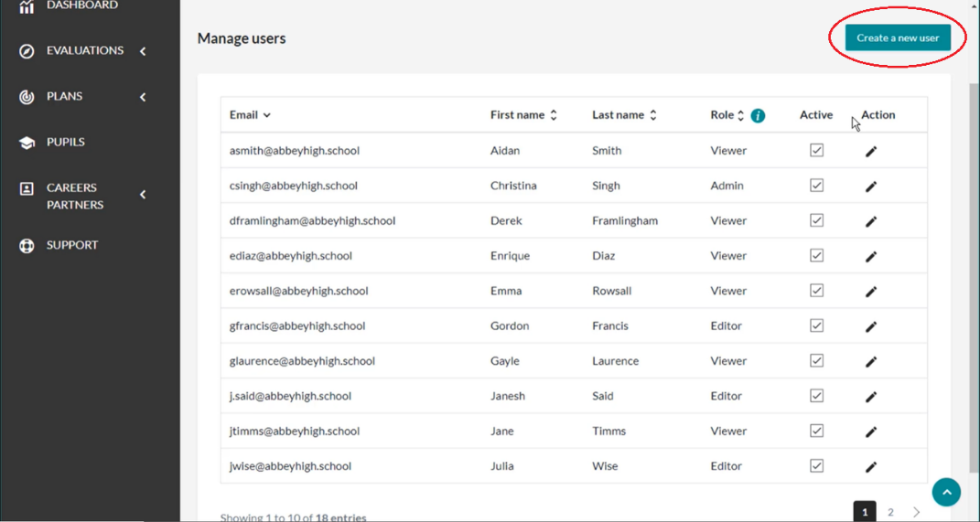The image size is (980, 522).
Task: Open the Dashboard menu item
Action: click(81, 5)
